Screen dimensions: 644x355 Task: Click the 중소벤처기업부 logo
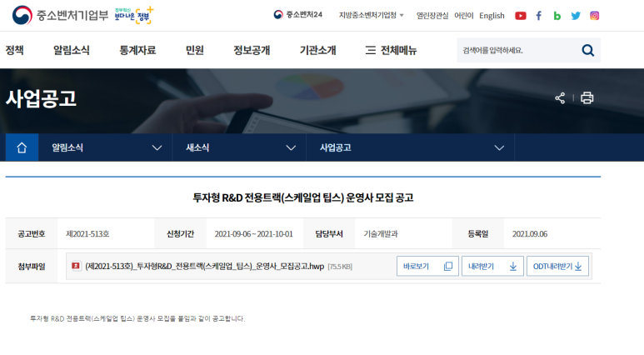click(x=60, y=15)
